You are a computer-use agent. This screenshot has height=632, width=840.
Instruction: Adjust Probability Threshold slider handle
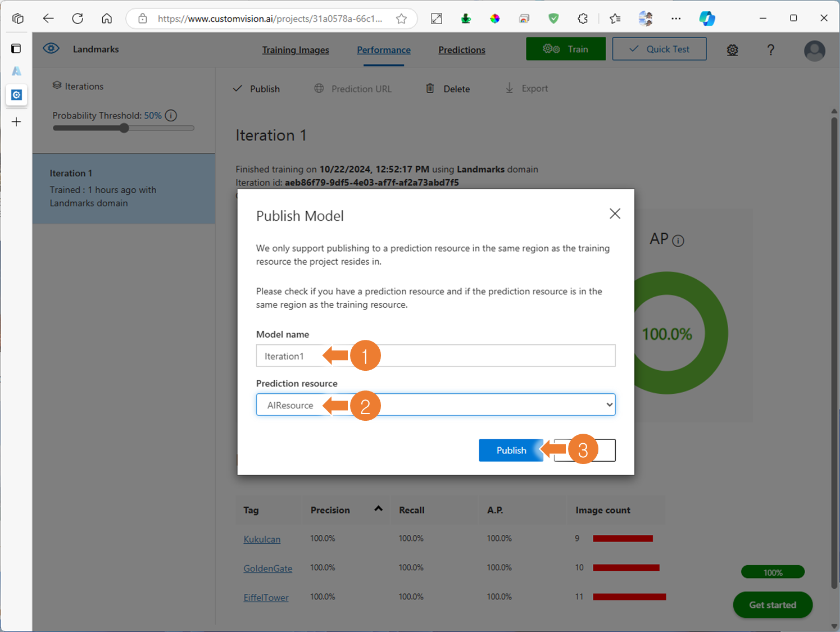[x=124, y=128]
